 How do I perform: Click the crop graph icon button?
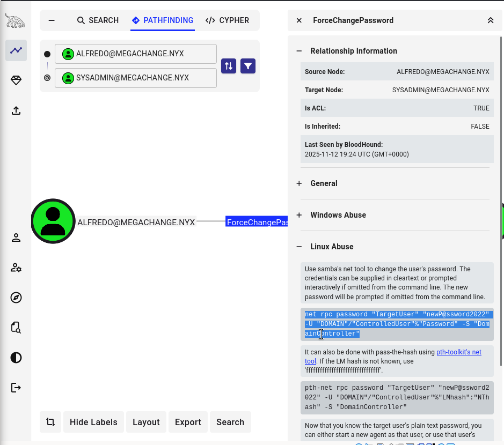click(50, 422)
